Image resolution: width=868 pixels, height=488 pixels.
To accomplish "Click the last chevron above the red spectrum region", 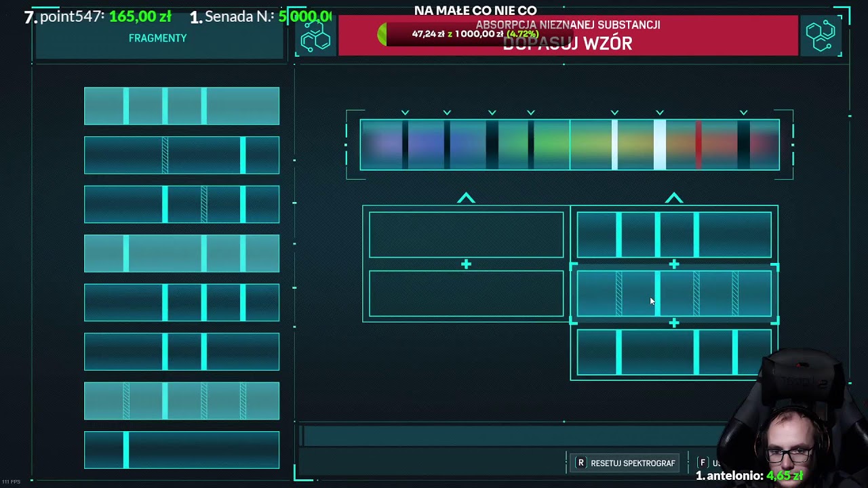I will pyautogui.click(x=744, y=113).
